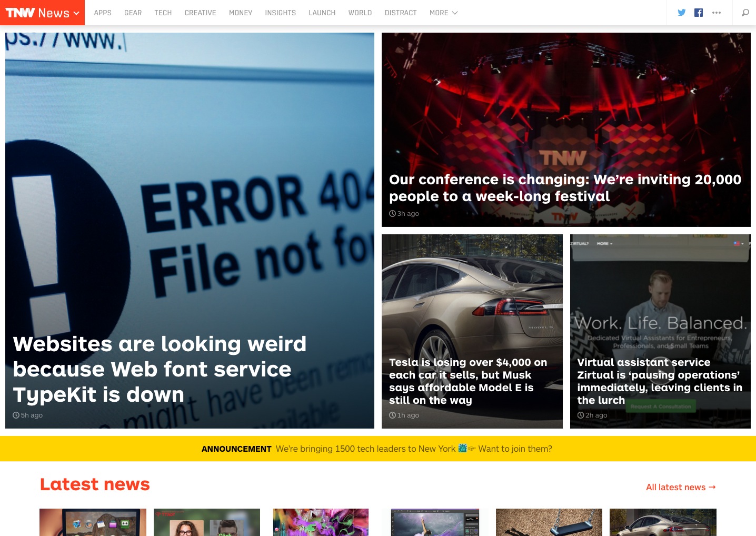Select the CREATIVE nav item
This screenshot has width=756, height=536.
click(x=200, y=13)
